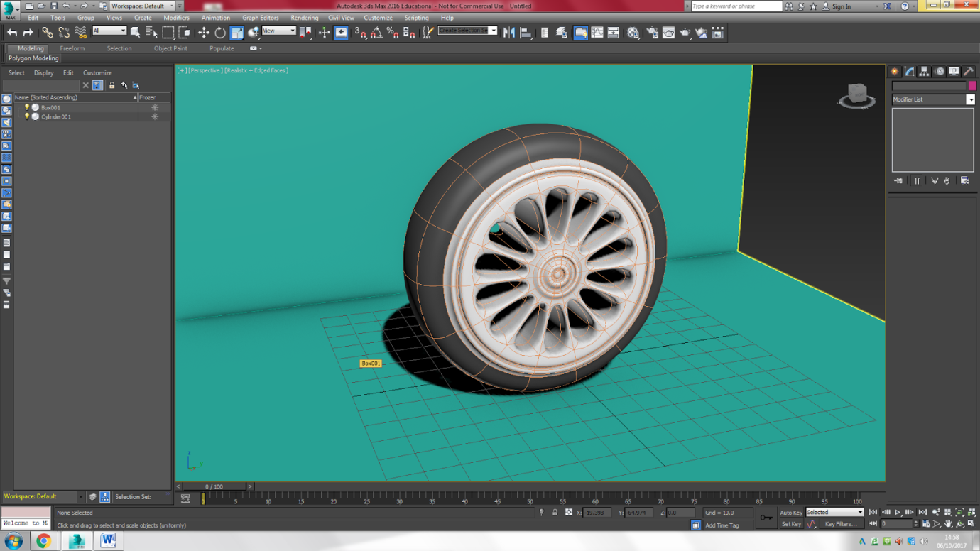Click the Select by Name tool

(151, 32)
